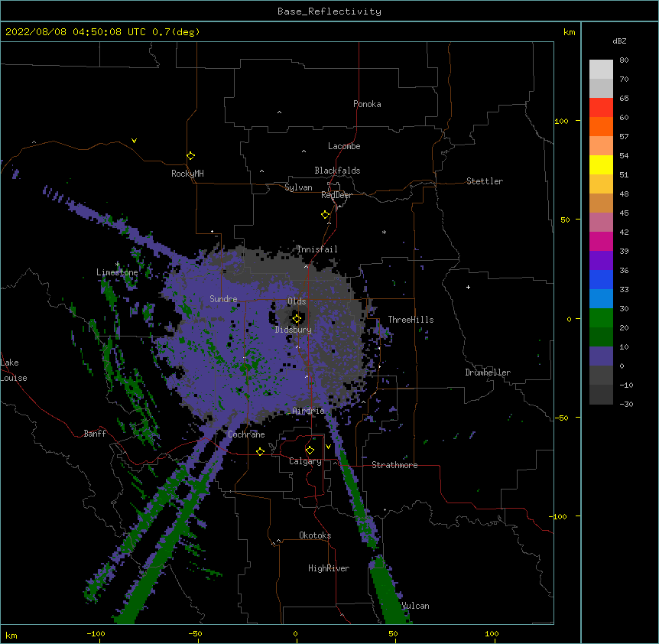
Task: Click the -30 value at legend bottom
Action: [626, 404]
